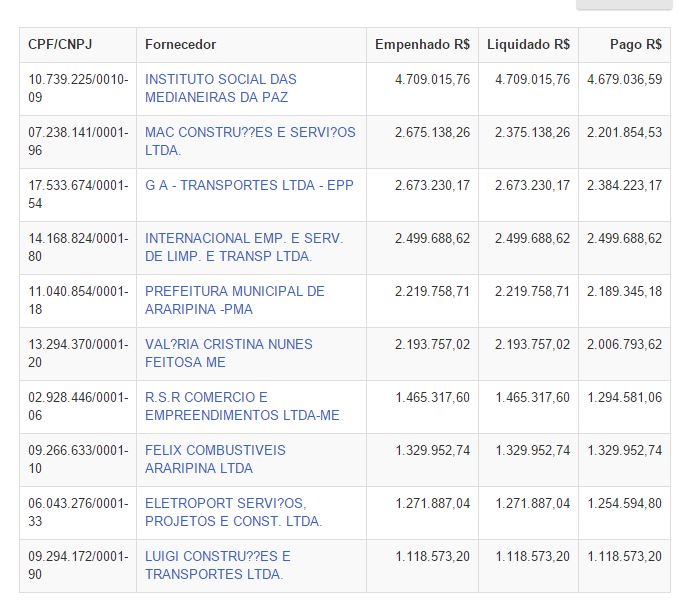
Task: Open ELETROPORT SERVI?OS, PROJETOS E CONST. link
Action: [233, 513]
